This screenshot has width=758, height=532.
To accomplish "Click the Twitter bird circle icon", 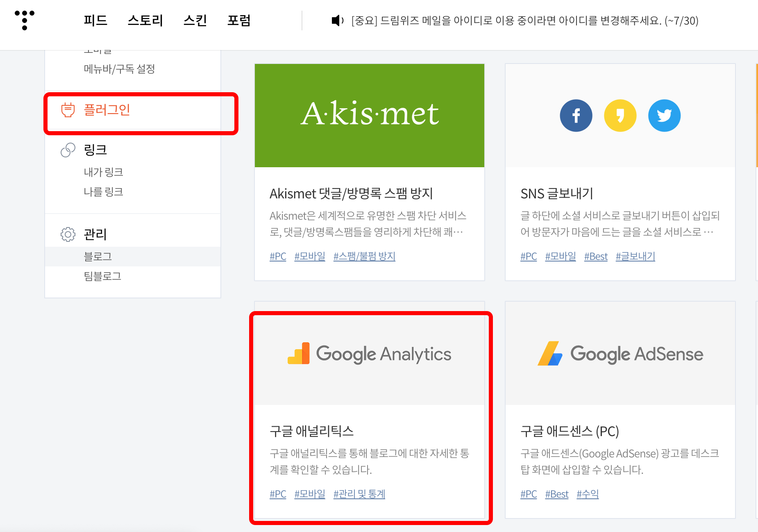I will pos(665,116).
